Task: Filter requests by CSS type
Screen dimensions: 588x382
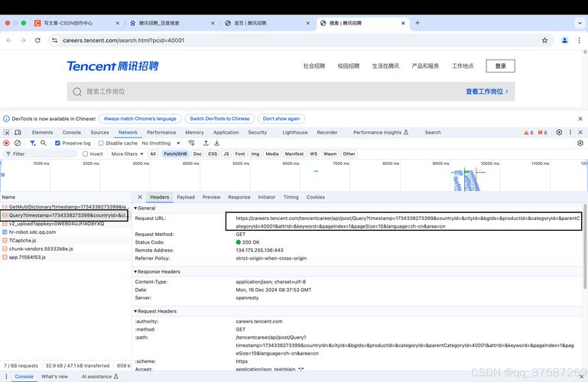Action: point(213,154)
